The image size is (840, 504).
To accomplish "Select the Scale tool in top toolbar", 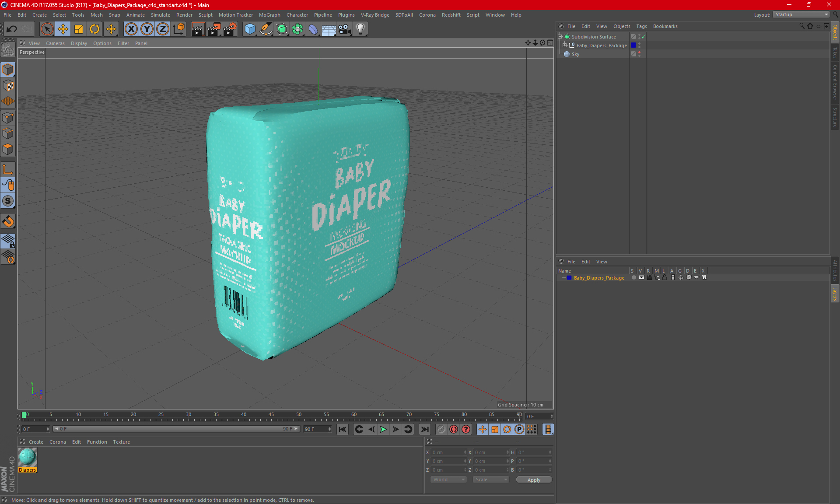I will (x=79, y=29).
